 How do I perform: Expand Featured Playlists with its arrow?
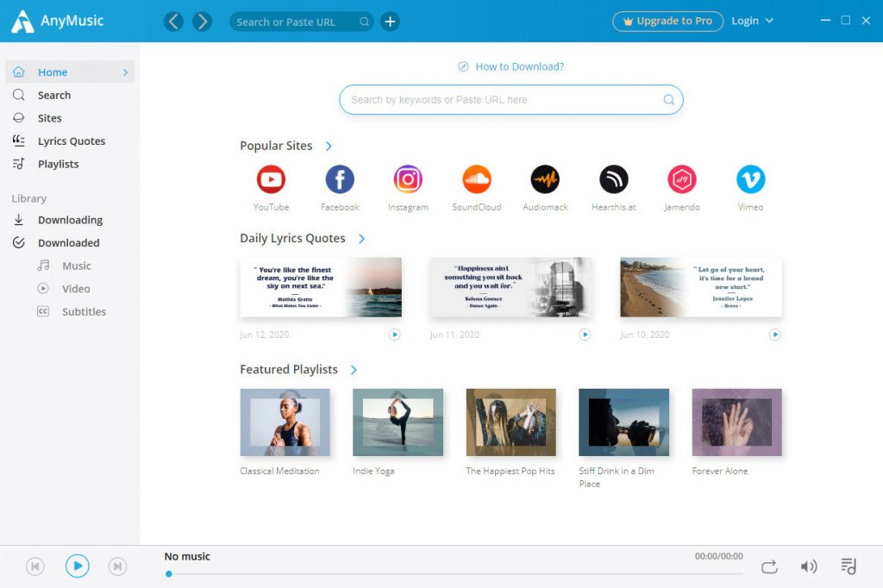coord(354,370)
